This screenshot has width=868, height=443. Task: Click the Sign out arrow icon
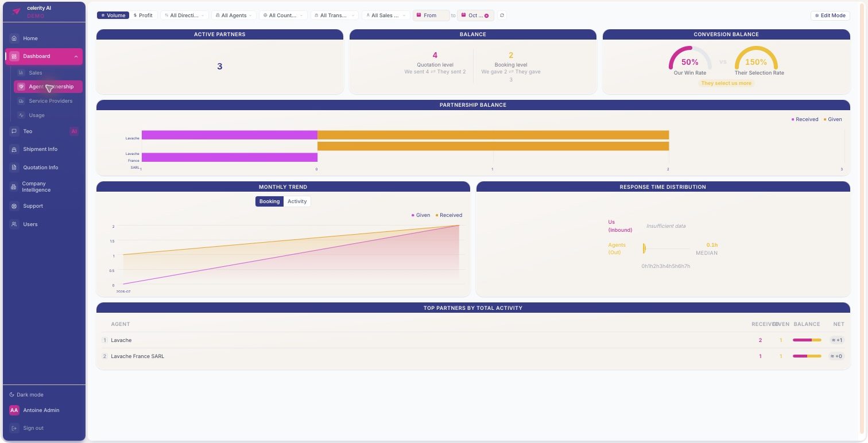(14, 428)
